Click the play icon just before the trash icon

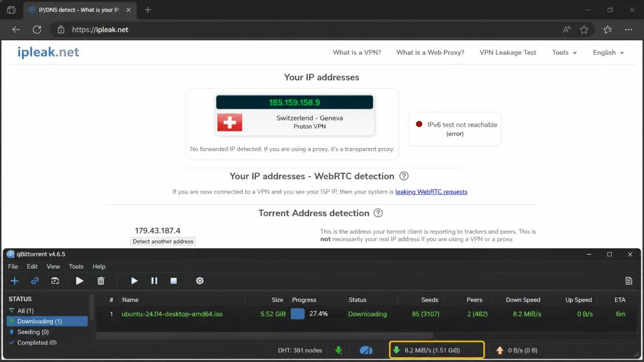tap(79, 280)
